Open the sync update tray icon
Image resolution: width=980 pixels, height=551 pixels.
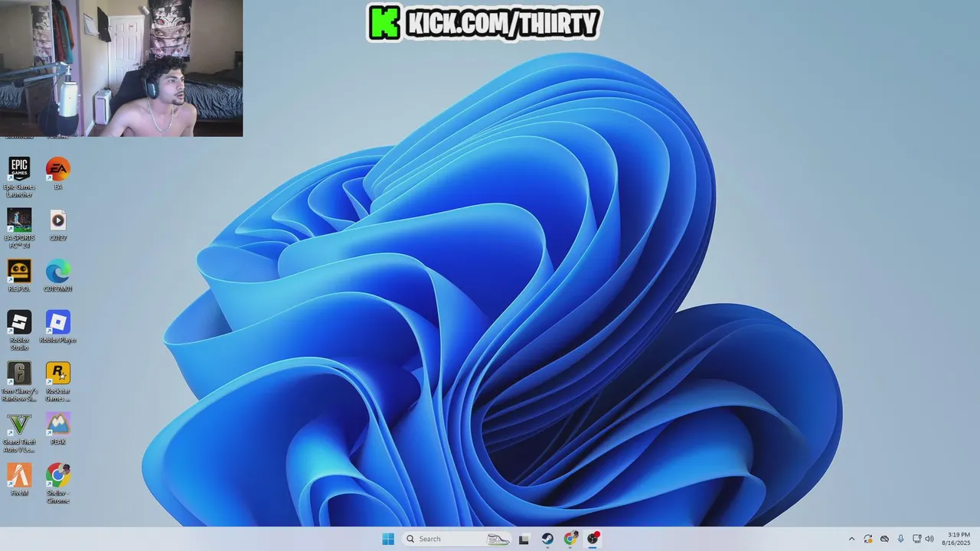pos(868,539)
